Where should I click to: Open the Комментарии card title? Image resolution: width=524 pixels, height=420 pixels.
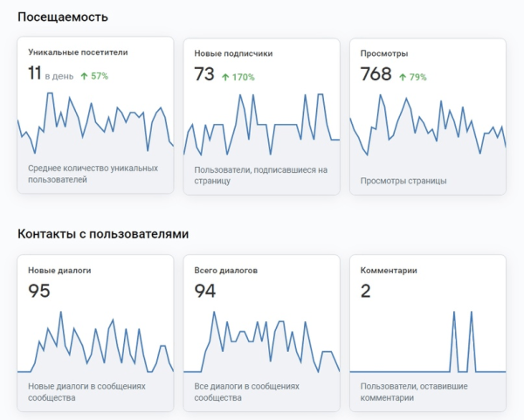tap(389, 271)
